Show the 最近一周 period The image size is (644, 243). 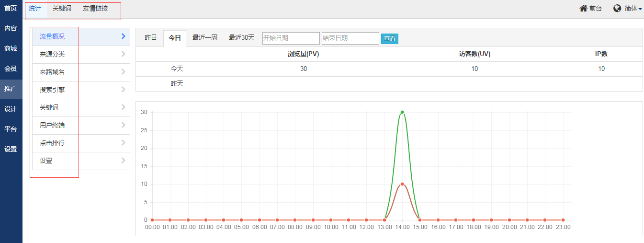(205, 37)
